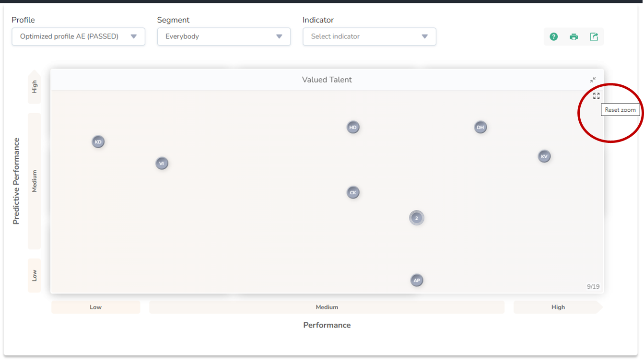The image size is (644, 364).
Task: Collapse the Valued Talent panel
Action: (593, 80)
